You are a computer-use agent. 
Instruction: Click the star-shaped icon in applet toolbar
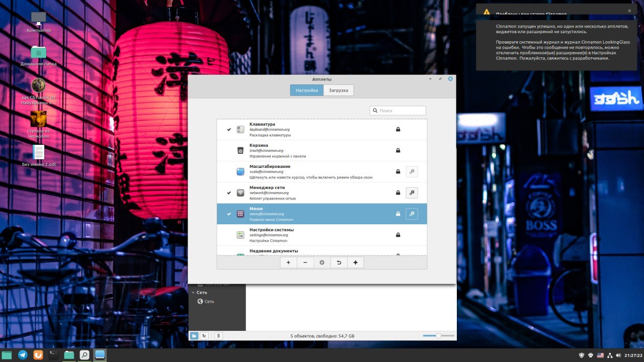pyautogui.click(x=355, y=262)
